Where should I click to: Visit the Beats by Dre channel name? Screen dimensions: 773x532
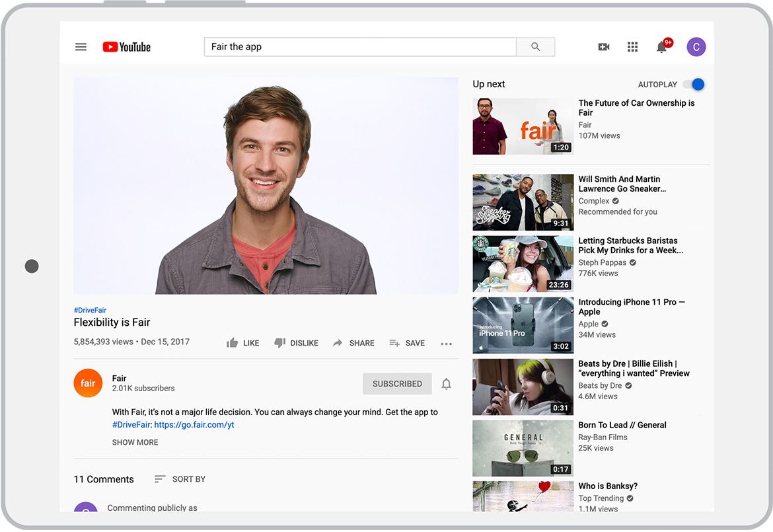(x=600, y=385)
